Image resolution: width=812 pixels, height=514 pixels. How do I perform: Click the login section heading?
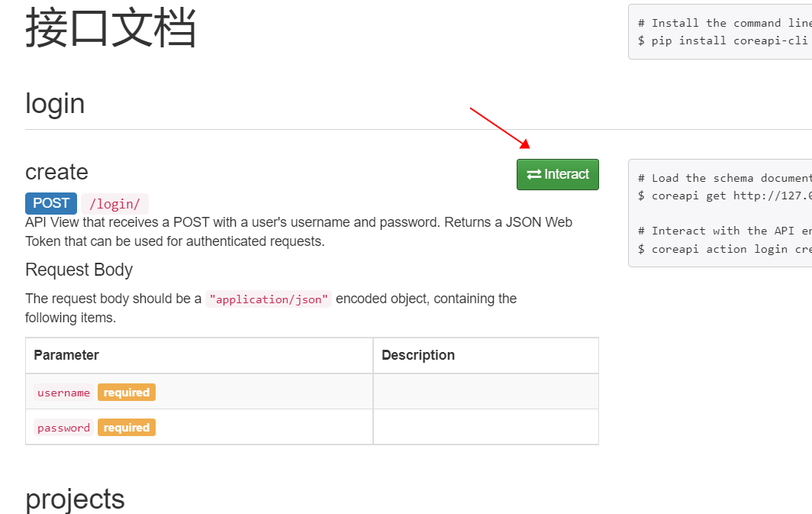coord(55,104)
